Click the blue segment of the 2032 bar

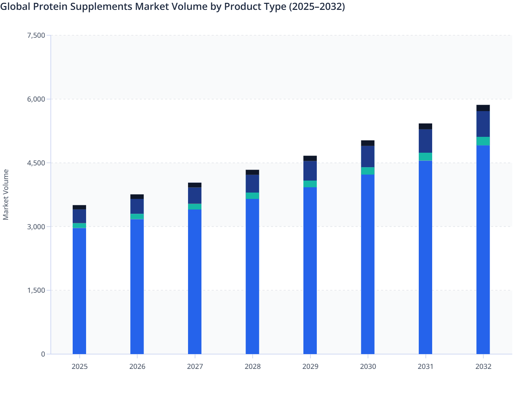tap(483, 247)
